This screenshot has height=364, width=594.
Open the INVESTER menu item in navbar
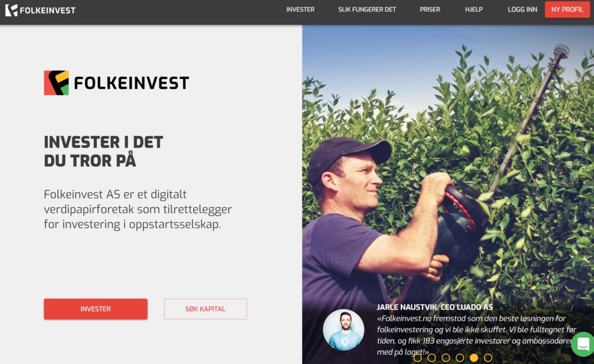tap(300, 10)
